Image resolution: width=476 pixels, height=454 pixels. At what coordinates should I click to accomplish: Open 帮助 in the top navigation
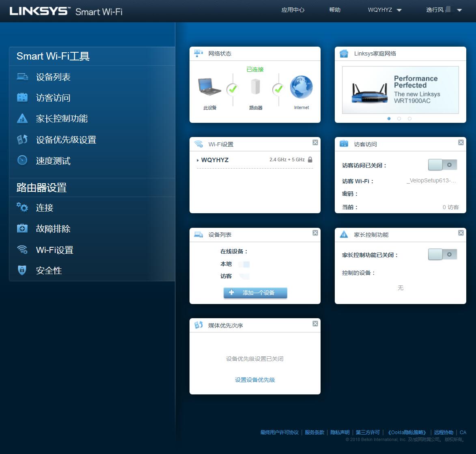point(335,11)
